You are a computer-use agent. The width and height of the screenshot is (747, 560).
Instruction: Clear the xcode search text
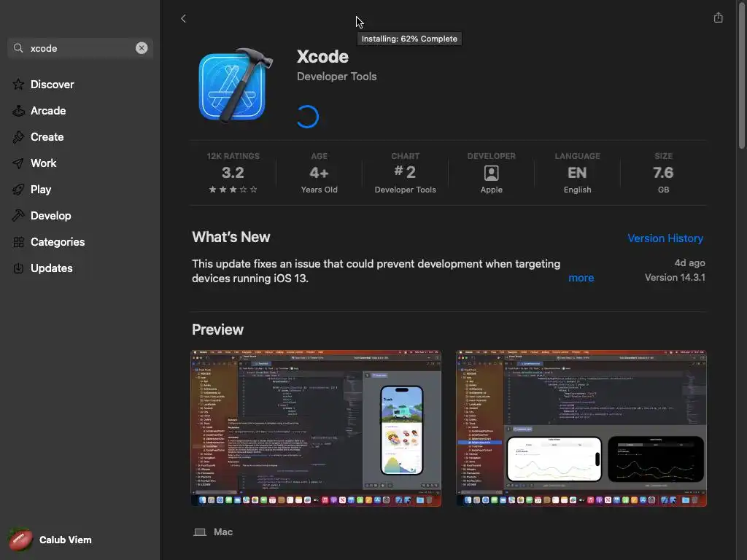click(142, 48)
